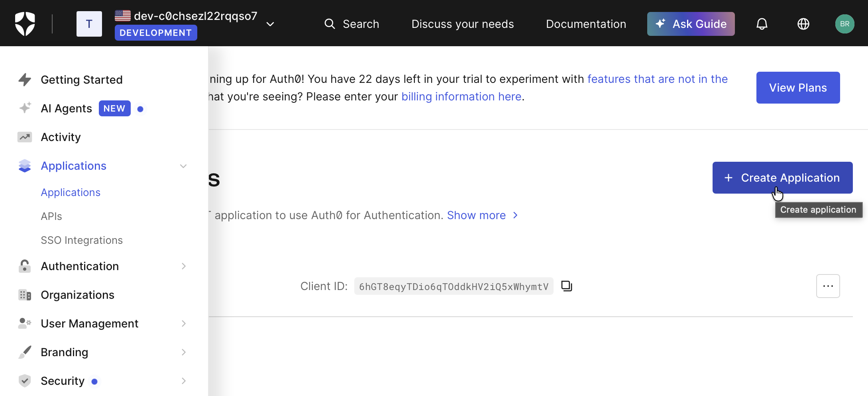
Task: Select the Branding brush icon
Action: 24,352
